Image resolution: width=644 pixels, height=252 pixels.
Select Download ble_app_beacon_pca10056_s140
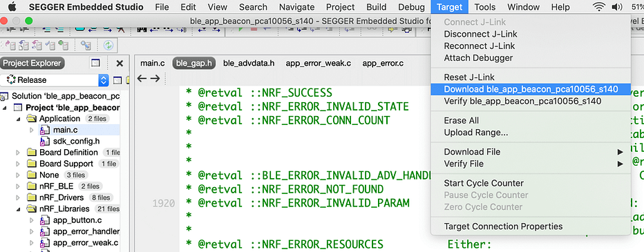(x=531, y=89)
